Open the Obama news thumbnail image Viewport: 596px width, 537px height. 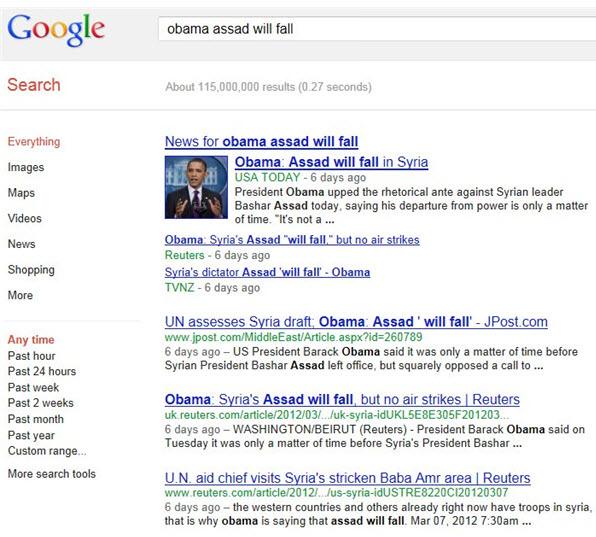tap(196, 187)
